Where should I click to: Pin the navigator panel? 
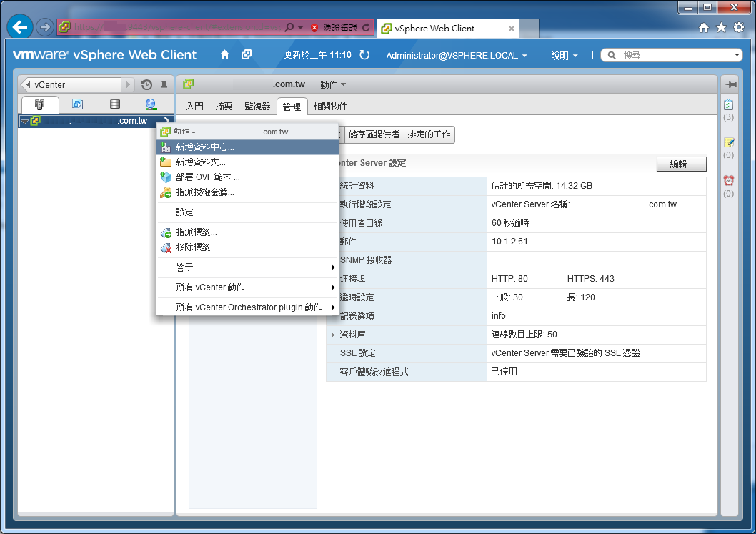pos(162,84)
